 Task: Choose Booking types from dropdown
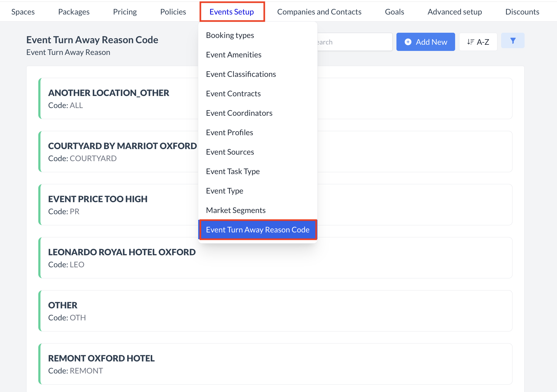click(230, 35)
